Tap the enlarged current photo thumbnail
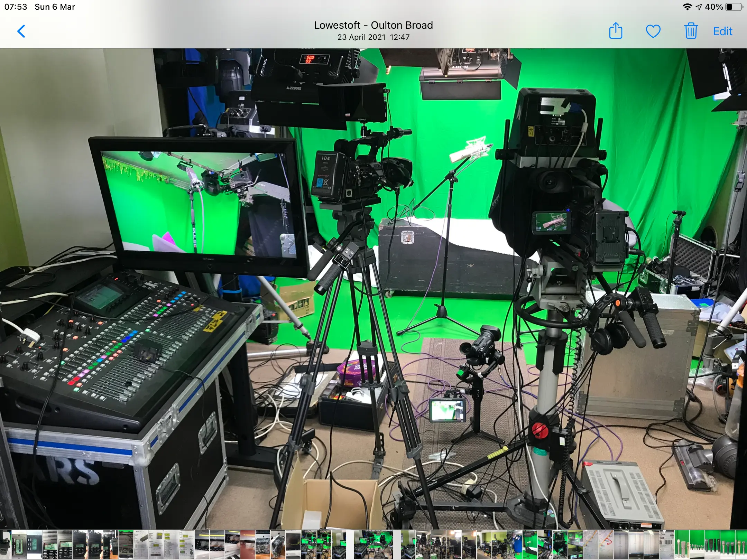Viewport: 747px width, 560px height. coord(373,545)
